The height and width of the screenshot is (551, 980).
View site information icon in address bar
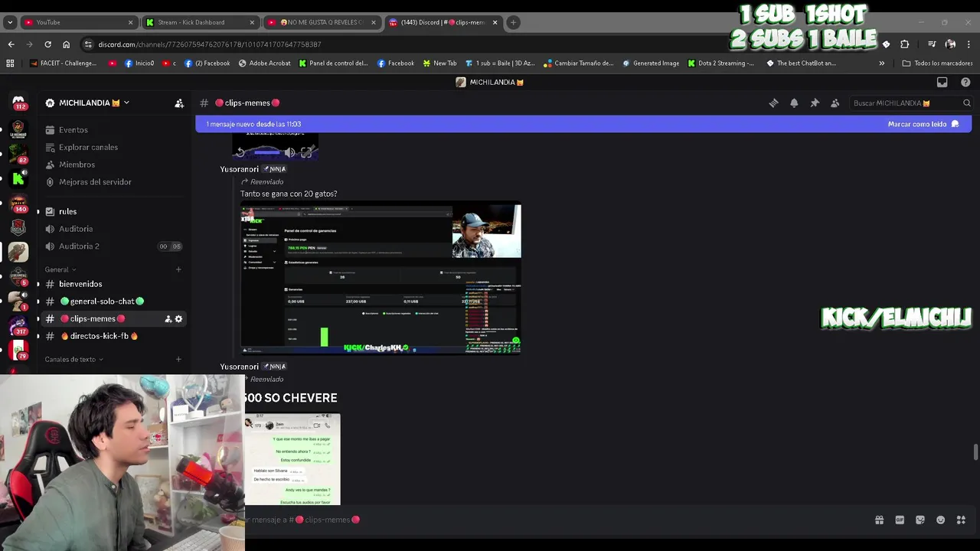click(88, 44)
